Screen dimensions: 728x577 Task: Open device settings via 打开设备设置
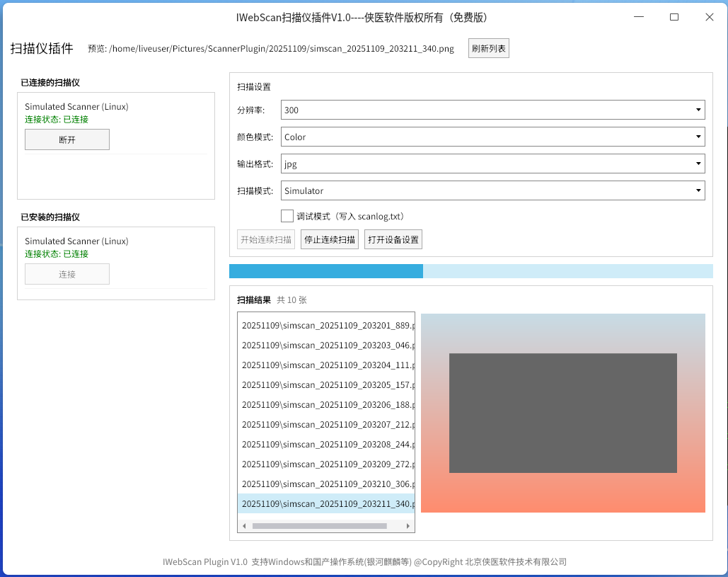pos(393,239)
